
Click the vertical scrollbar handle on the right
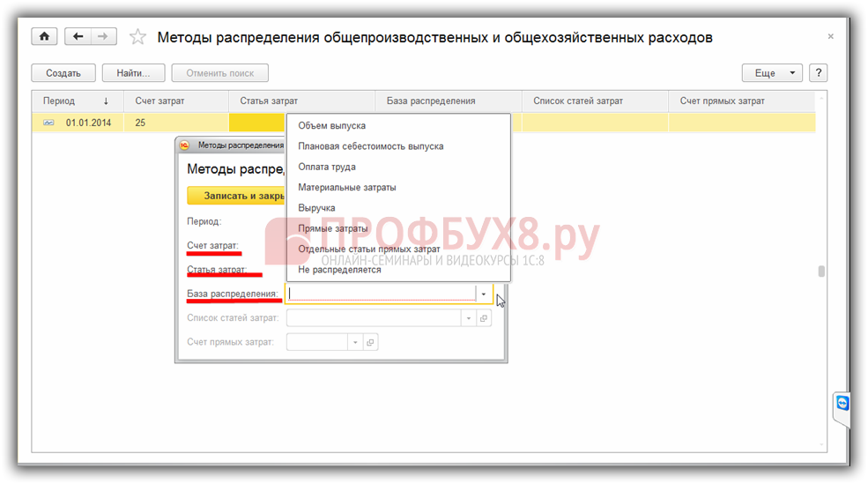[821, 272]
